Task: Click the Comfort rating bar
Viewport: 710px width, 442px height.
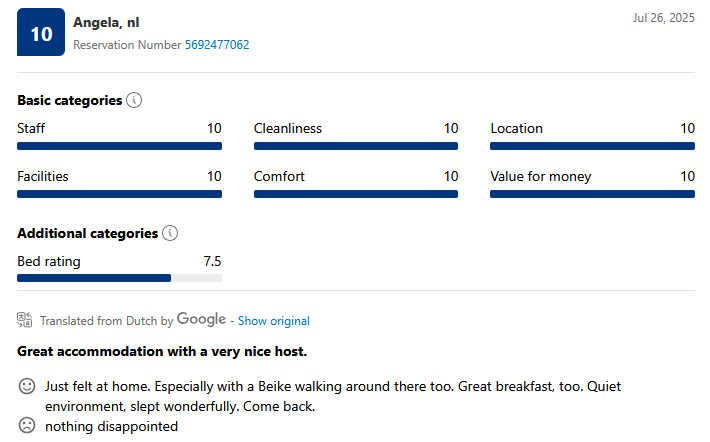Action: pyautogui.click(x=356, y=194)
